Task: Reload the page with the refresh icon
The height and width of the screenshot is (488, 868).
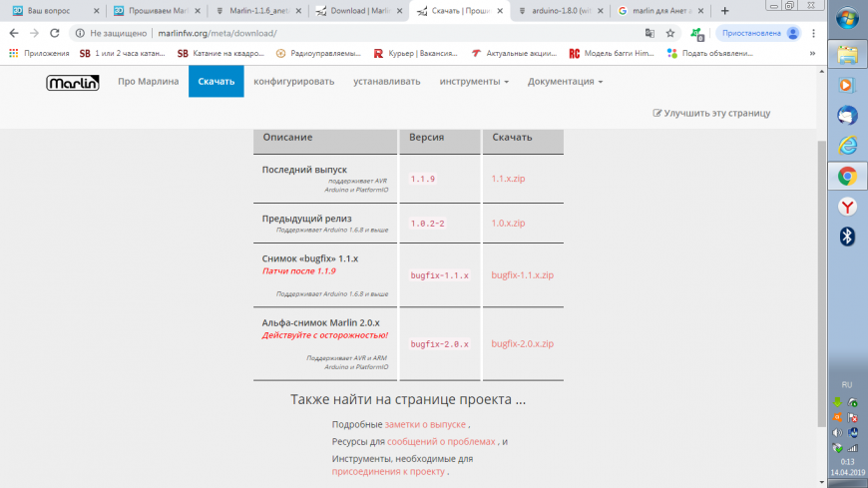Action: click(54, 33)
